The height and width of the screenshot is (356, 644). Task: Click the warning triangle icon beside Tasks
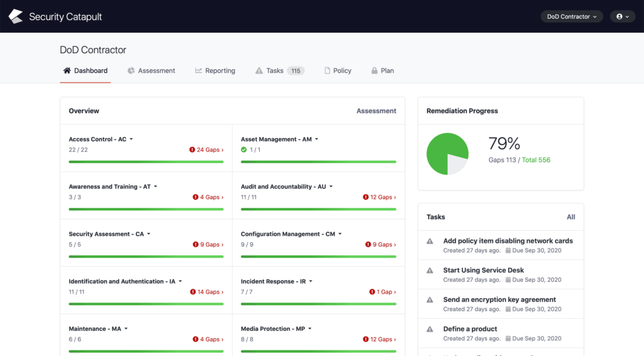click(258, 70)
